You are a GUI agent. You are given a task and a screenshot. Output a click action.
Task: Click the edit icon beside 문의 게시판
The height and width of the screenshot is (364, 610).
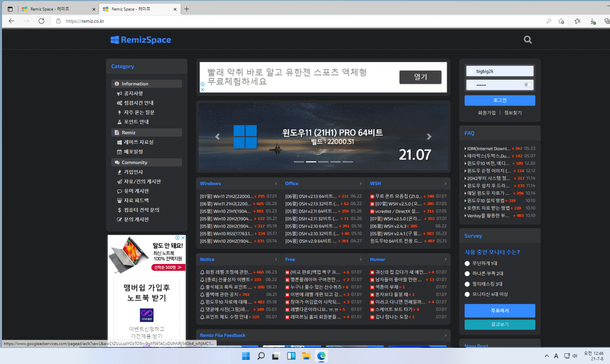click(119, 219)
